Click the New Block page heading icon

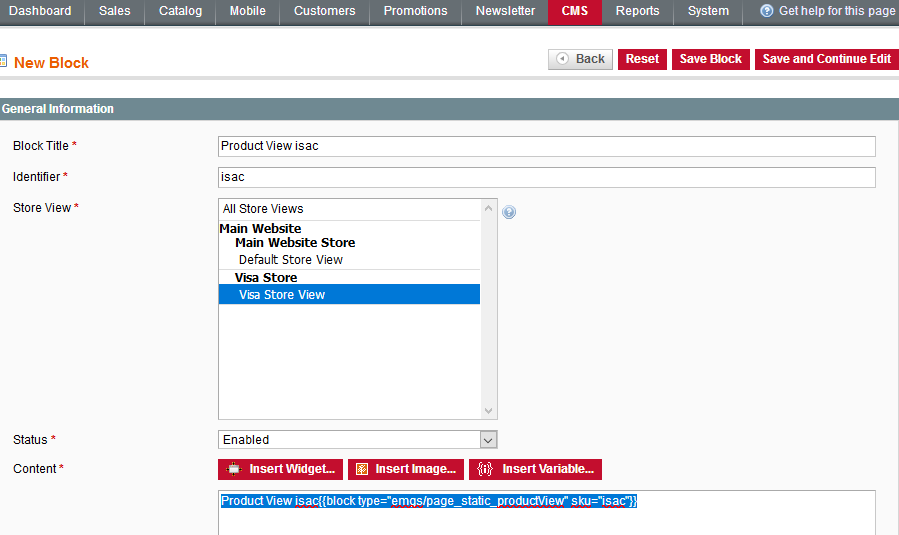pos(3,62)
